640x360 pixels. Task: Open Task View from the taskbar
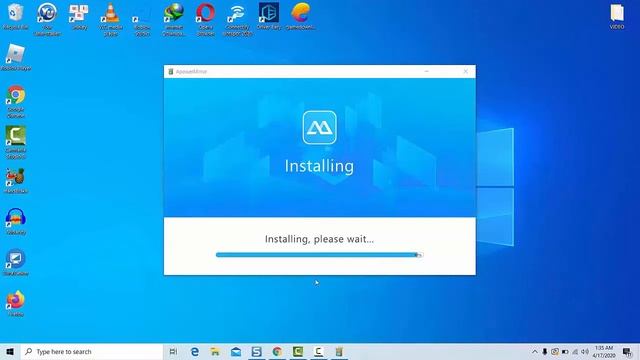tap(173, 351)
